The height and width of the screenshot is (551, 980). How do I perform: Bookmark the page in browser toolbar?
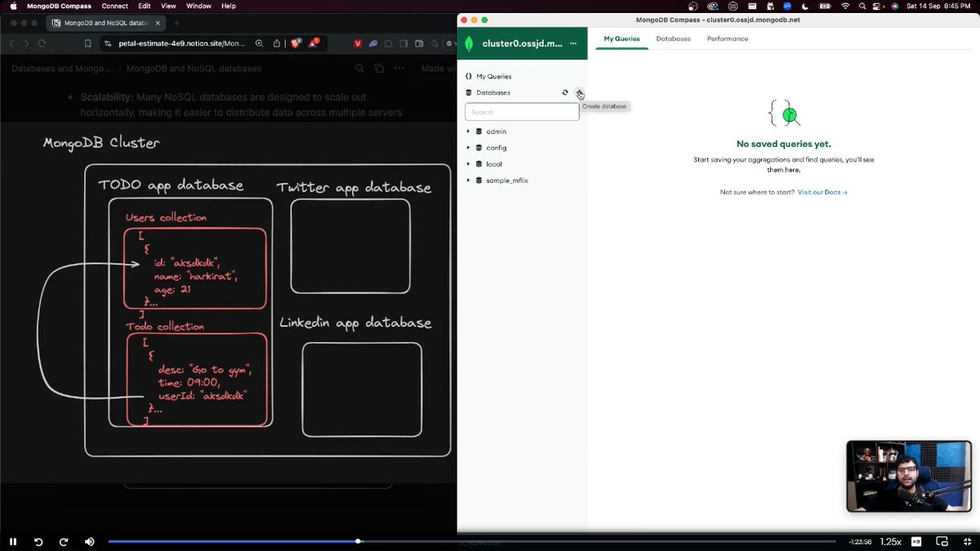coord(87,43)
